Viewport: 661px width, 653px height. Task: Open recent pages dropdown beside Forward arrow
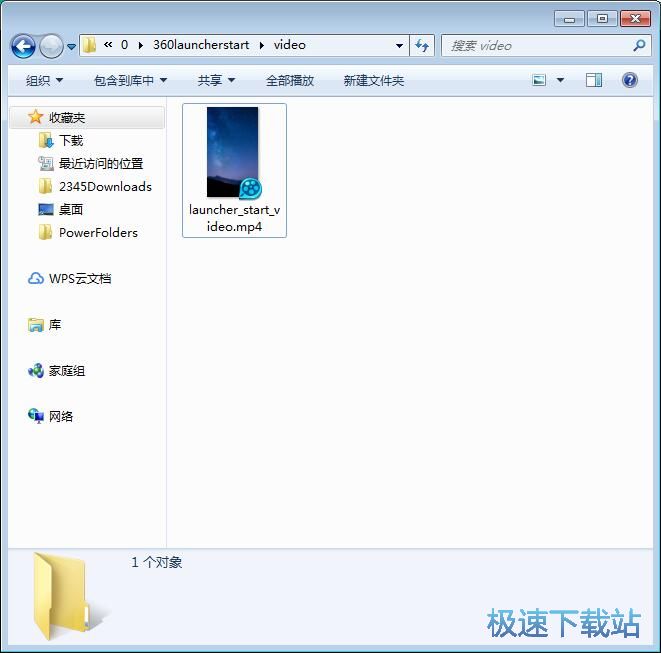tap(72, 46)
